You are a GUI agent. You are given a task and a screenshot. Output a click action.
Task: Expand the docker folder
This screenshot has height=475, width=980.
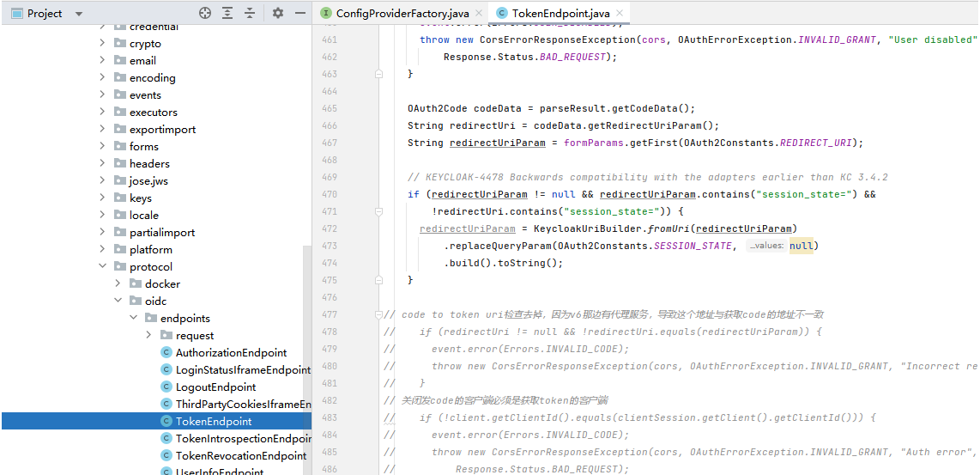[x=118, y=283]
